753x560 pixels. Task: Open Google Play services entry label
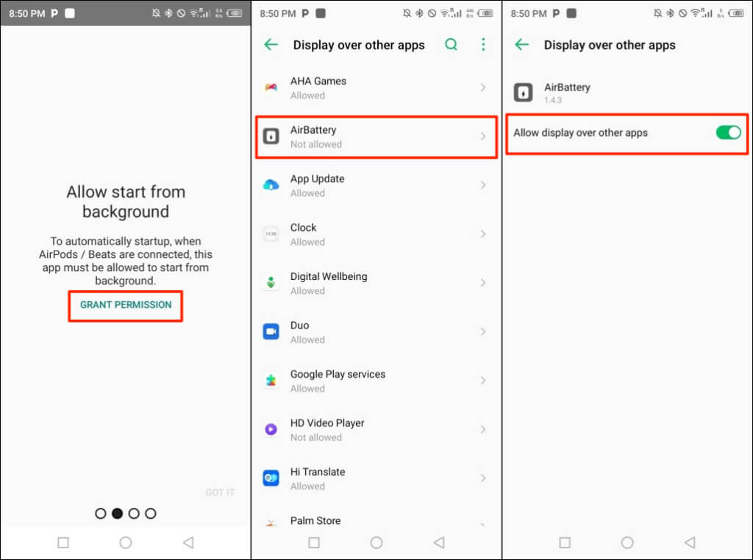coord(338,374)
